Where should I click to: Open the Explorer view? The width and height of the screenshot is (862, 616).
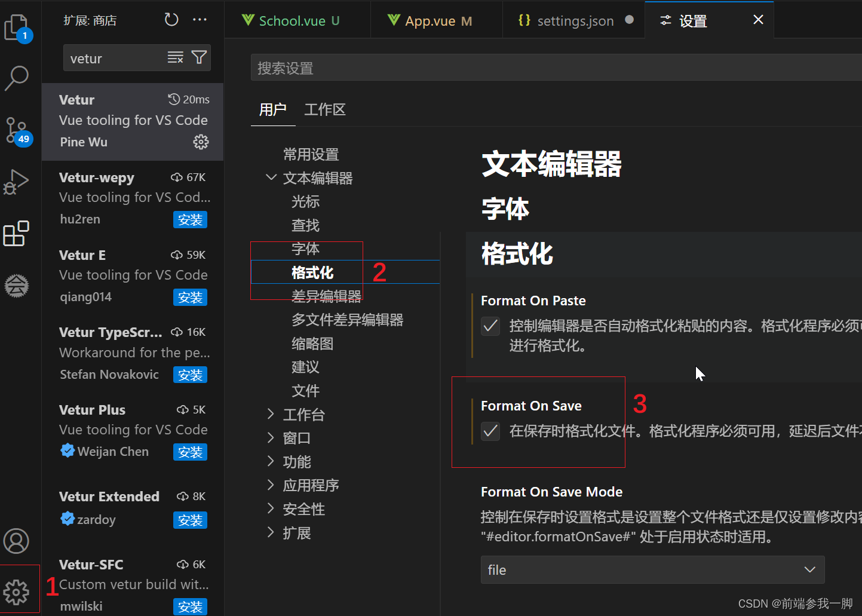click(16, 27)
